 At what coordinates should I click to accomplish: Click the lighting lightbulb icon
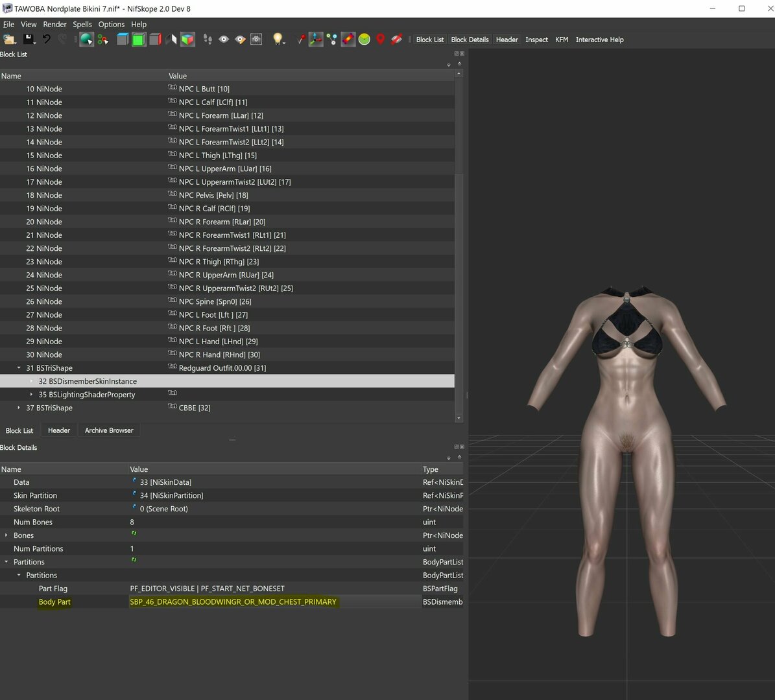[278, 40]
